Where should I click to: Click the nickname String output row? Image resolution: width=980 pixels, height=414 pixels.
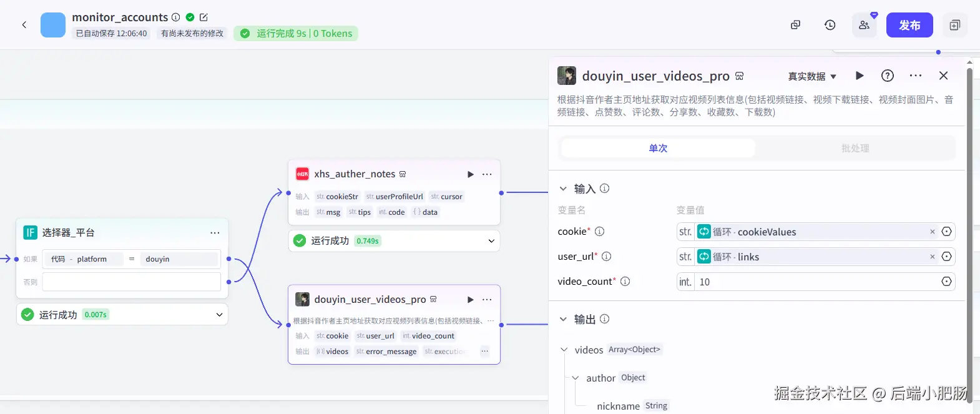tap(632, 406)
